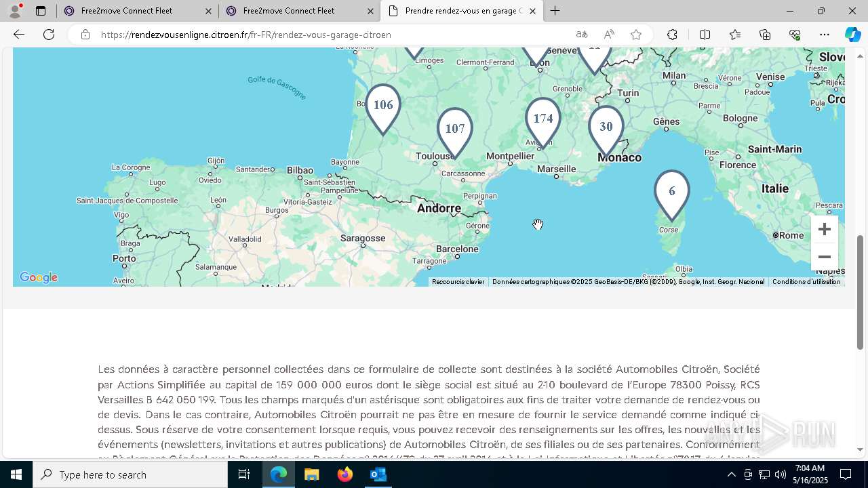Refresh the current page

[49, 35]
